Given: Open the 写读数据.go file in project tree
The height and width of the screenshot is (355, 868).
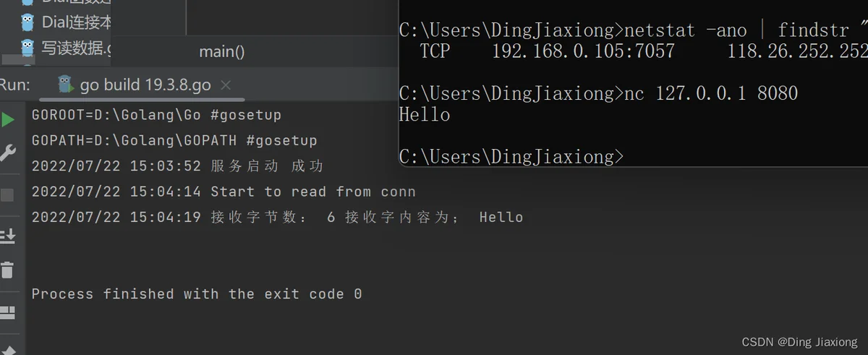Looking at the screenshot, I should point(67,48).
